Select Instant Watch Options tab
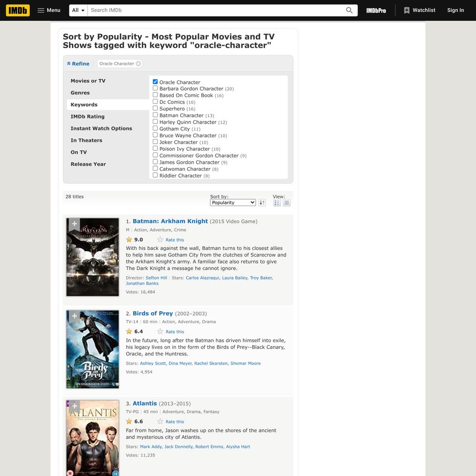 coord(101,128)
